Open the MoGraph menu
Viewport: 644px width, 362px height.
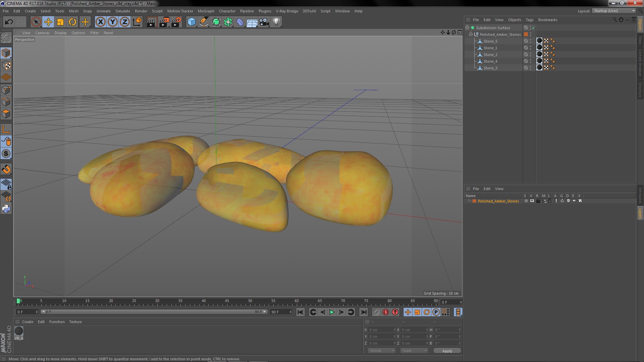tap(206, 11)
